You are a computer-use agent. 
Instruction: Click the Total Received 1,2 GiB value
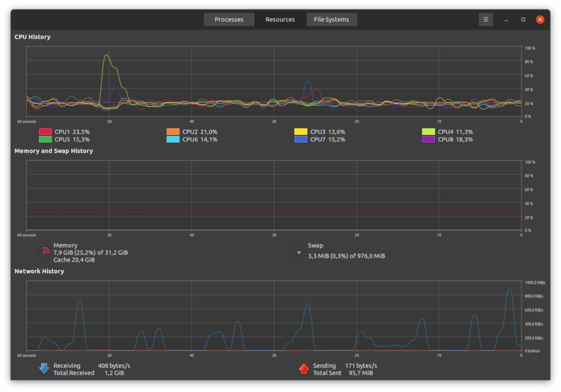114,373
